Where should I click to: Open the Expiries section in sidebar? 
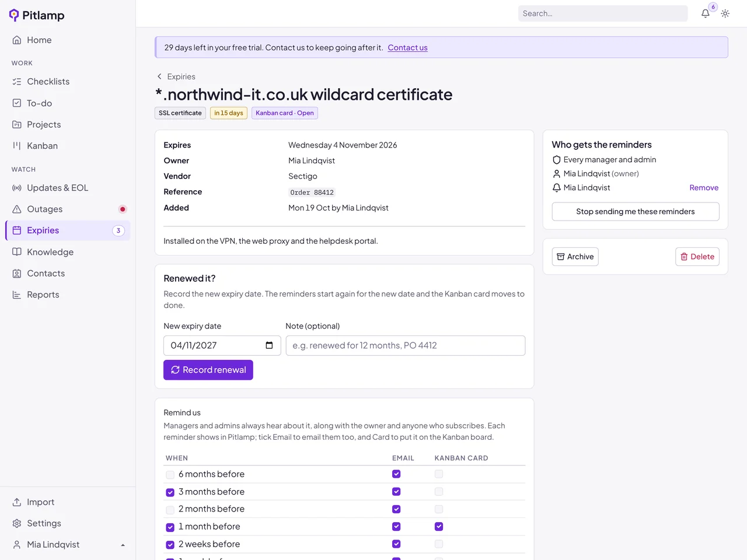coord(68,230)
